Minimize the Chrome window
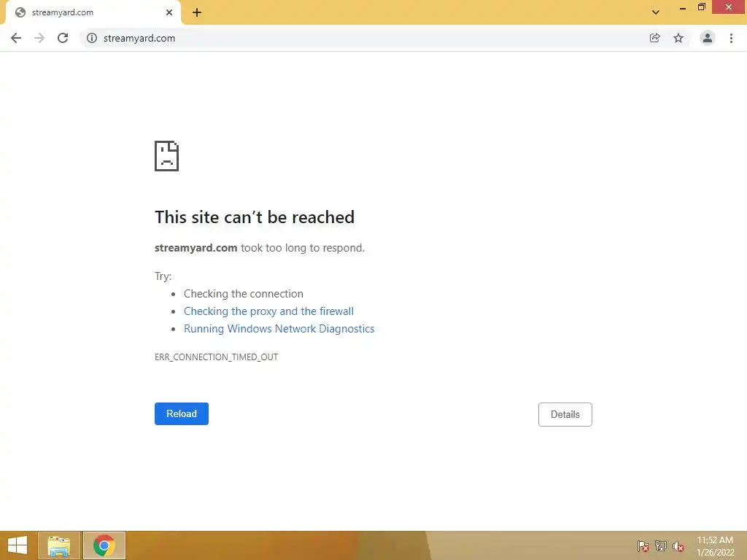747x560 pixels. point(683,7)
